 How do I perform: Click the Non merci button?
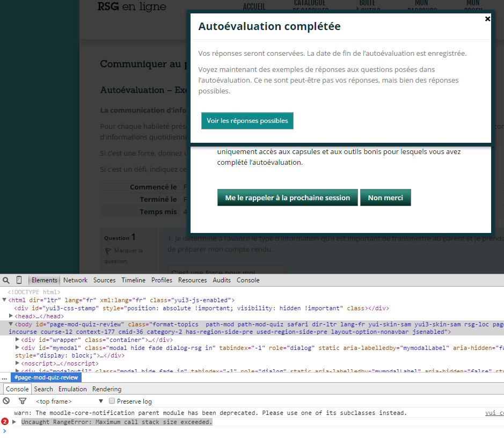click(x=385, y=198)
